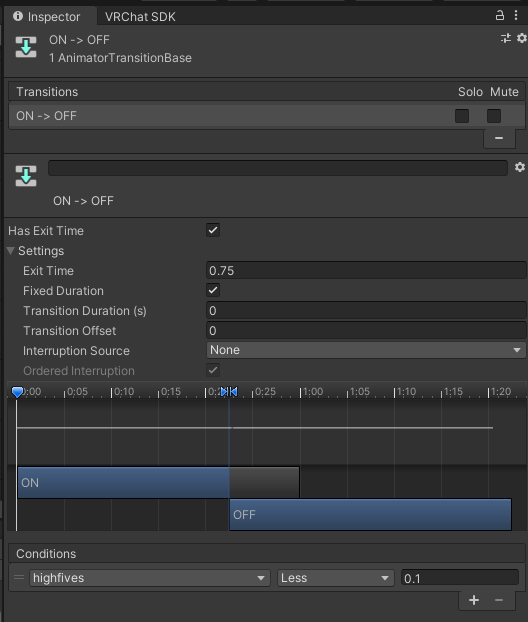Uncheck Has Exit Time
Image resolution: width=528 pixels, height=622 pixels.
point(213,230)
